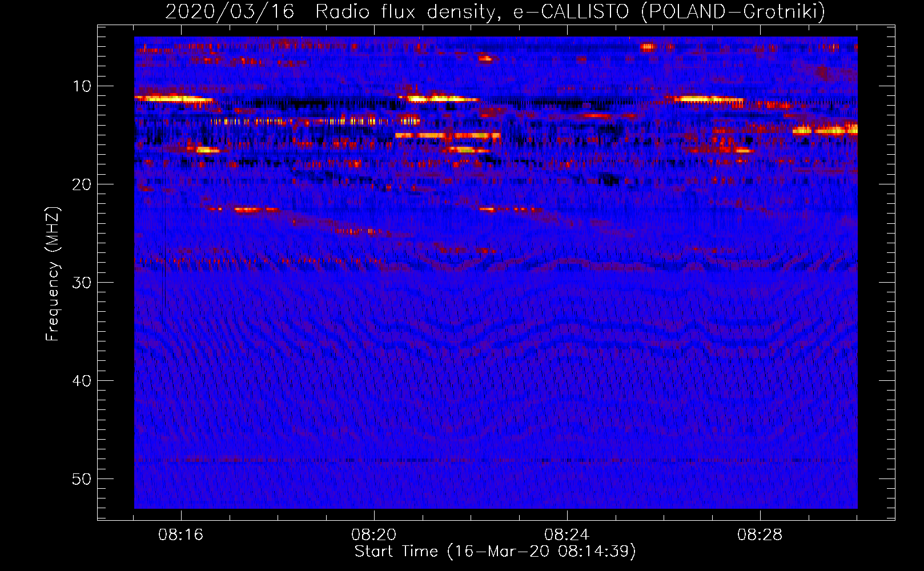
Task: Click the 'Start Time (16-Mar-20 08:14:39)' axis label
Action: pos(495,552)
